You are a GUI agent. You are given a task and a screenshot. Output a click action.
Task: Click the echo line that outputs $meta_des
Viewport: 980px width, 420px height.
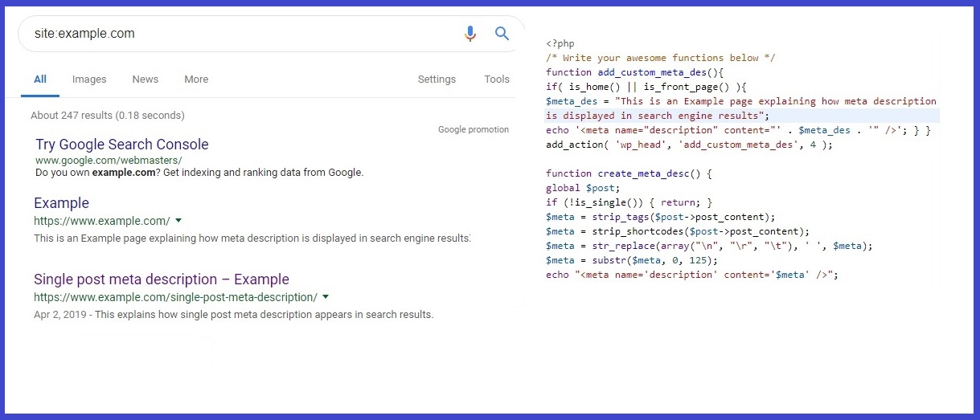tap(738, 130)
